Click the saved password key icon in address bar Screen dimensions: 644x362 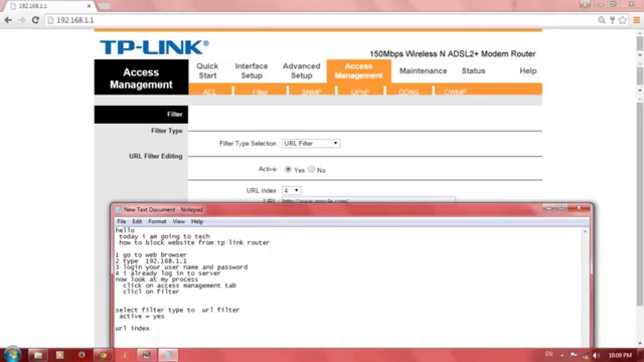pyautogui.click(x=612, y=20)
